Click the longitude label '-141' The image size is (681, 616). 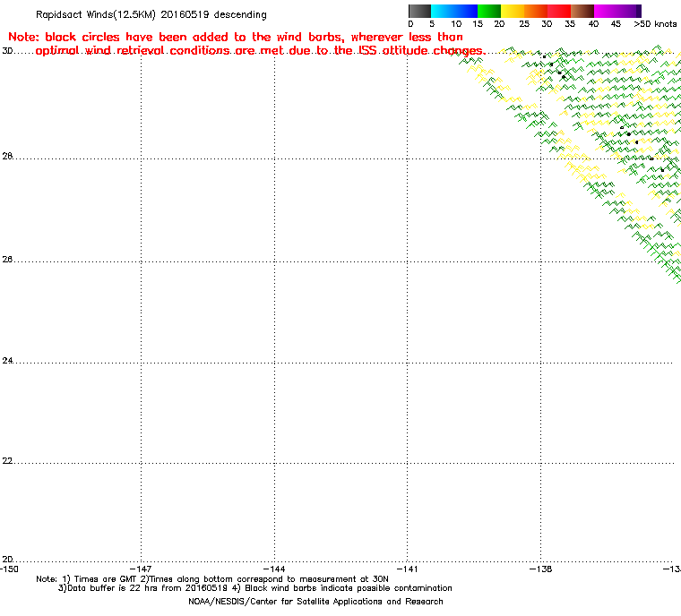408,569
